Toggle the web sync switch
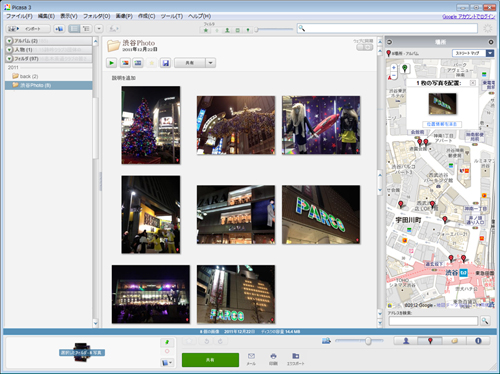 [x=364, y=47]
